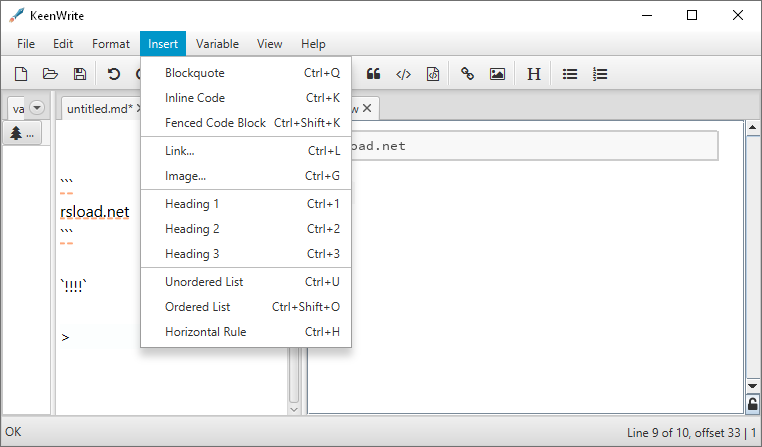Viewport: 762px width, 447px height.
Task: Apply heading using the H toolbar icon
Action: pyautogui.click(x=534, y=74)
